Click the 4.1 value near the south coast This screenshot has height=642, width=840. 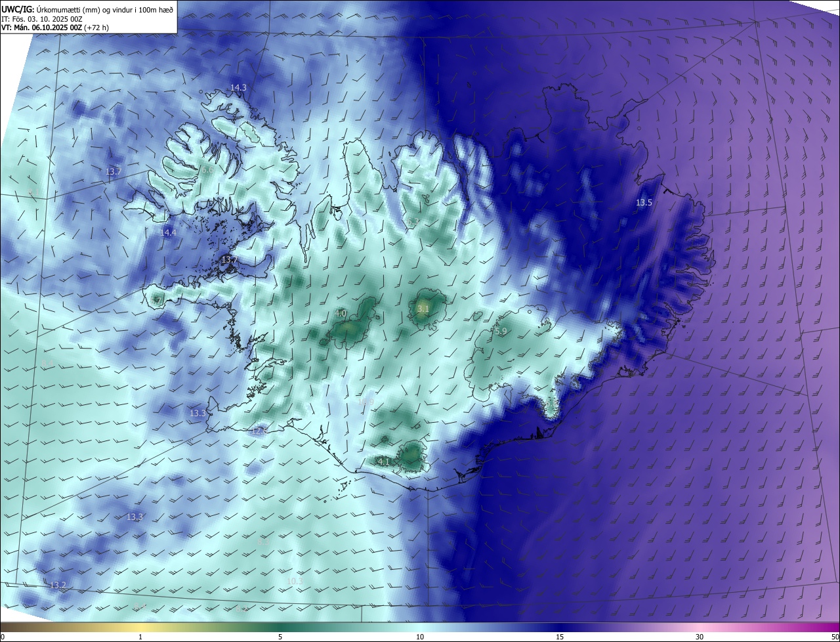383,461
